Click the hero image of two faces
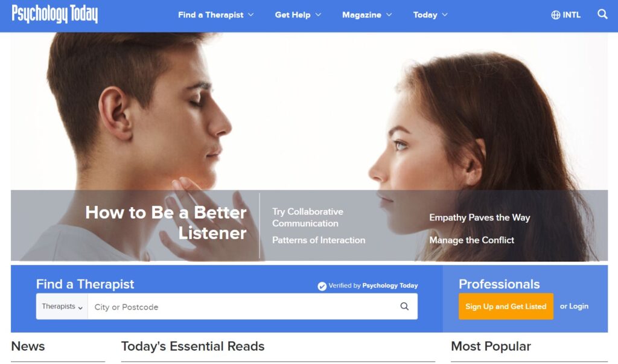The image size is (618, 364). [x=309, y=111]
